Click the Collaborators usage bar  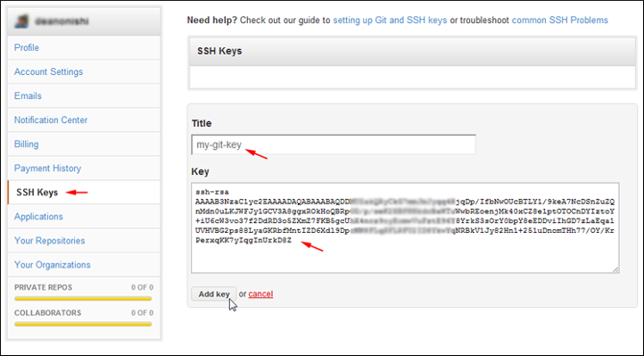[x=83, y=324]
